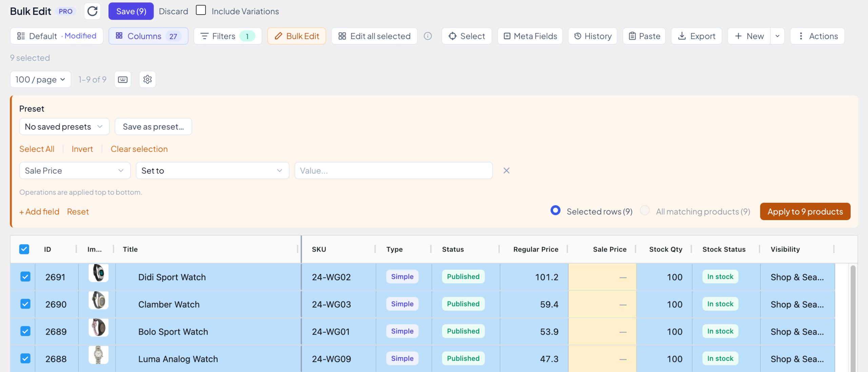Image resolution: width=868 pixels, height=372 pixels.
Task: Open the History panel
Action: point(593,36)
